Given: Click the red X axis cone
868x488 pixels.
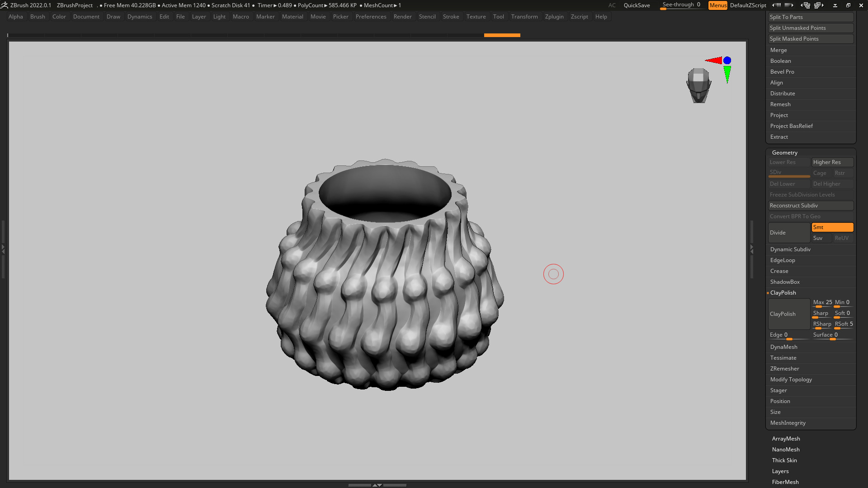Looking at the screenshot, I should 713,60.
